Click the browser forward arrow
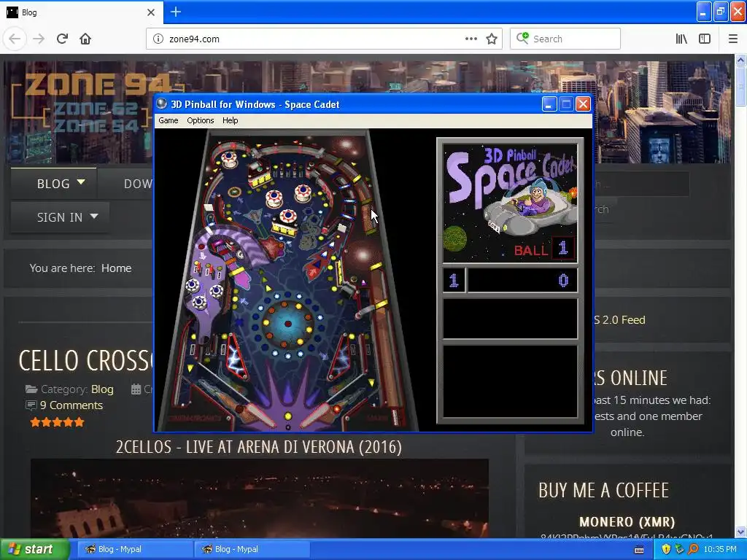The height and width of the screenshot is (560, 747). point(39,39)
